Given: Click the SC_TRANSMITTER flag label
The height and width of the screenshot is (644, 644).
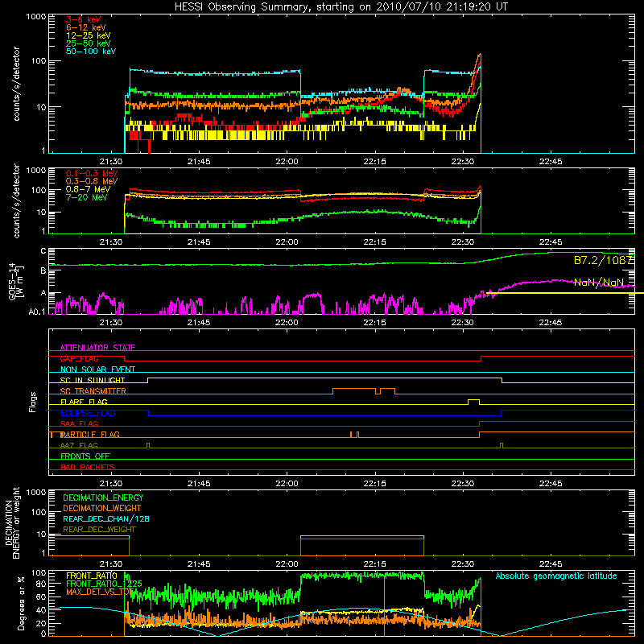Looking at the screenshot, I should pyautogui.click(x=93, y=391).
